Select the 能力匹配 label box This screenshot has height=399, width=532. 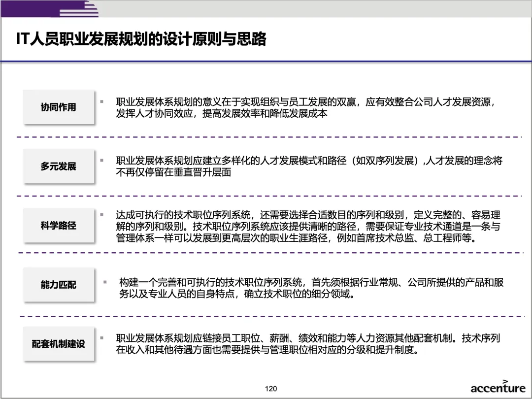59,285
